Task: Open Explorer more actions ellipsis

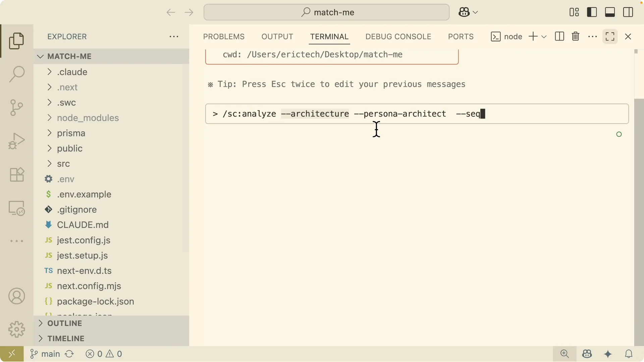Action: click(174, 37)
